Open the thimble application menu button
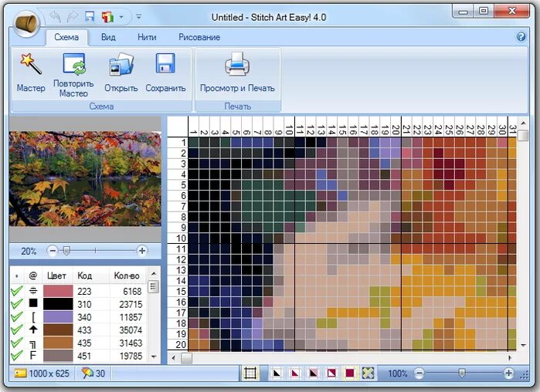540x392 pixels. pyautogui.click(x=26, y=23)
